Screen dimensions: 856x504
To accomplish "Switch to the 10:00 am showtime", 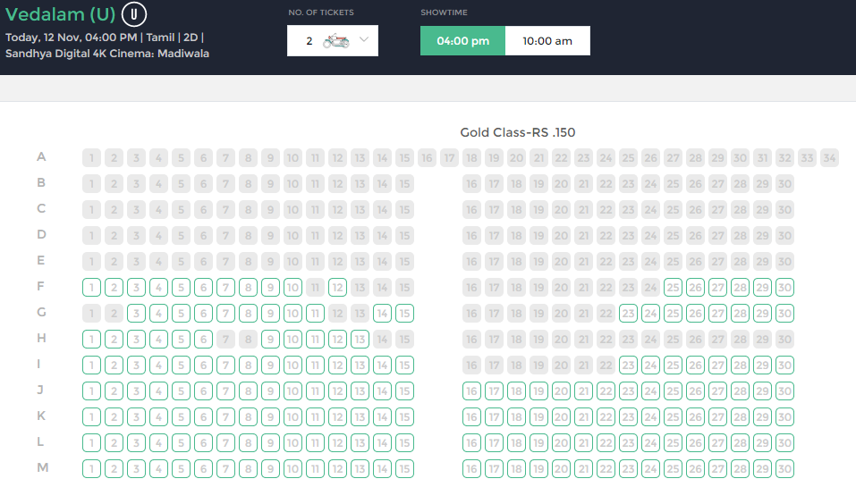I will (547, 41).
